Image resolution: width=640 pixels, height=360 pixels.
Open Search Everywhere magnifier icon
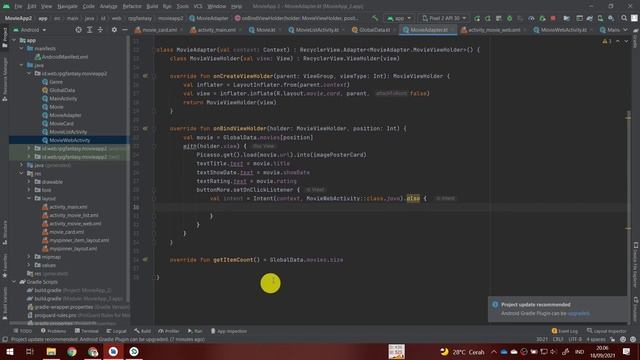pos(624,18)
